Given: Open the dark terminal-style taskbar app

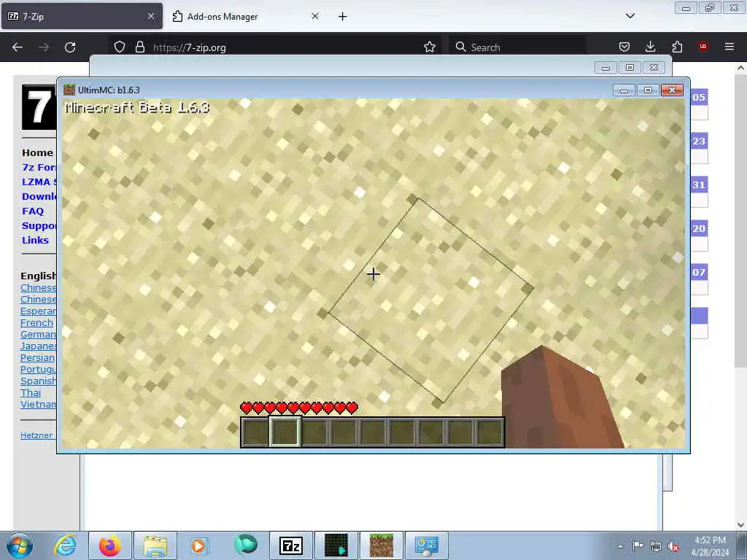Looking at the screenshot, I should 336,545.
